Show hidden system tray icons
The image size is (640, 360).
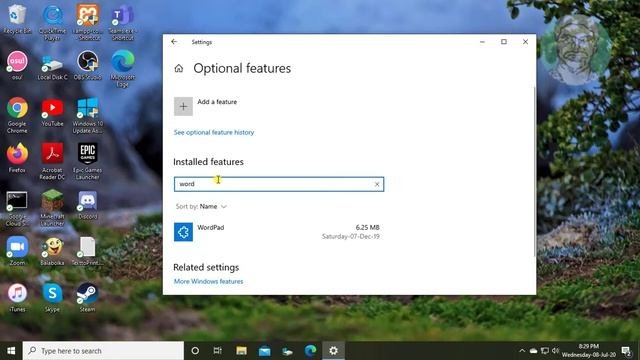522,351
